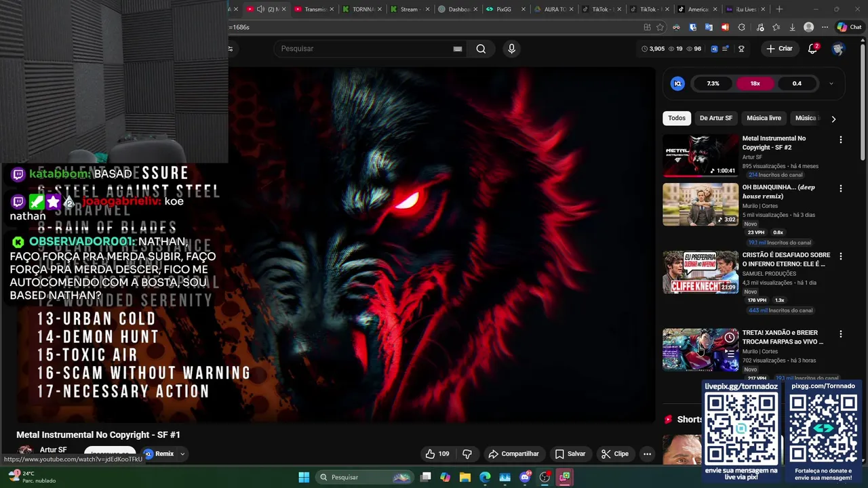The width and height of the screenshot is (868, 488).
Task: Select the 7.3% score pill
Action: (x=713, y=83)
